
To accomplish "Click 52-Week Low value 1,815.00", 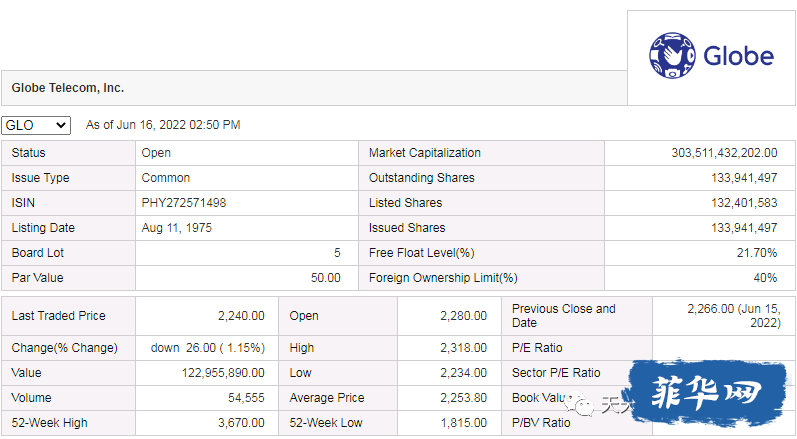I will 464,423.
